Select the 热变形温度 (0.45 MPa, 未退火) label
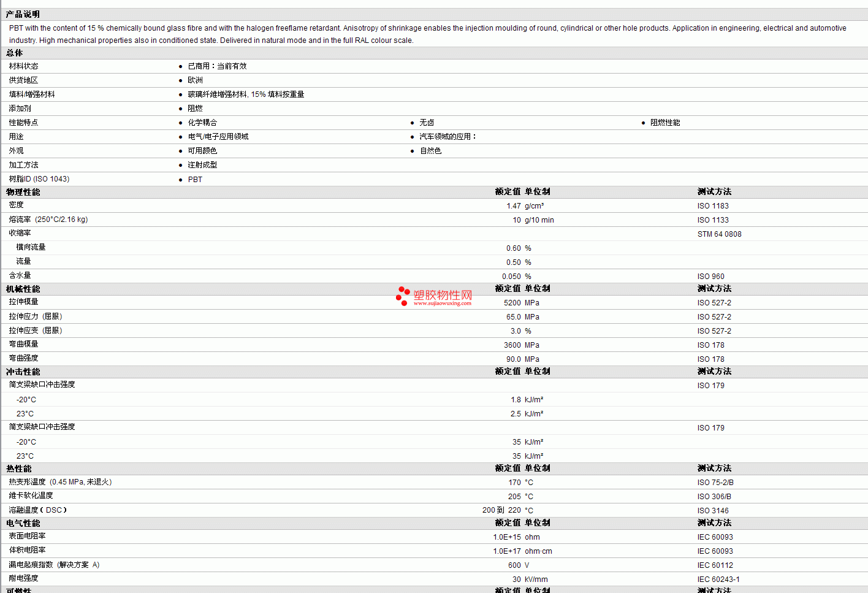 pyautogui.click(x=60, y=482)
